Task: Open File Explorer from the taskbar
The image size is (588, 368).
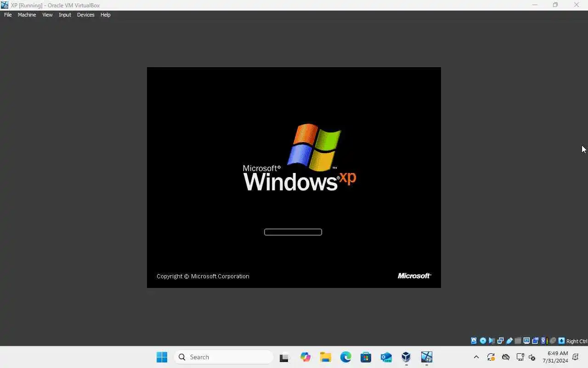Action: click(325, 357)
